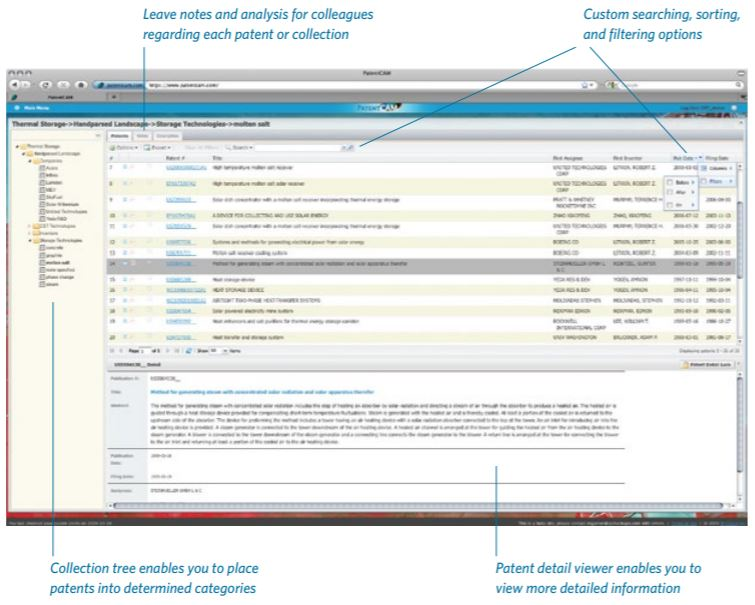Collapse the Thermal Storage root folder
Viewport: 755px width, 605px height.
[18, 146]
